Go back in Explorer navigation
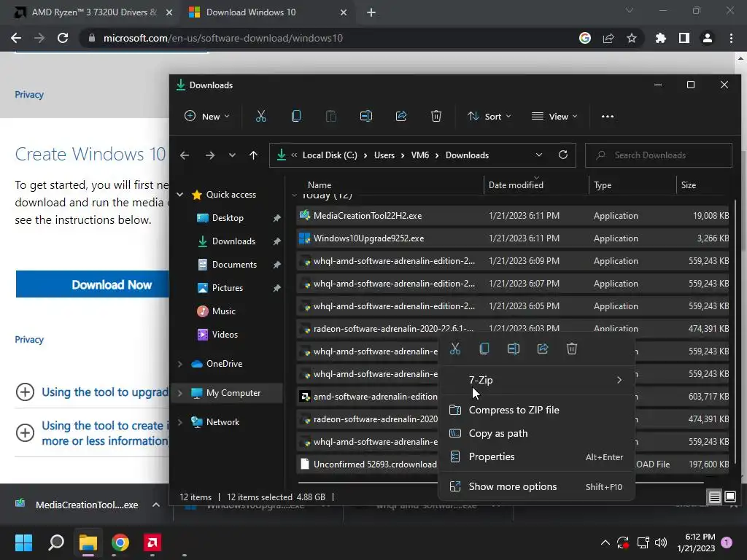 [185, 155]
